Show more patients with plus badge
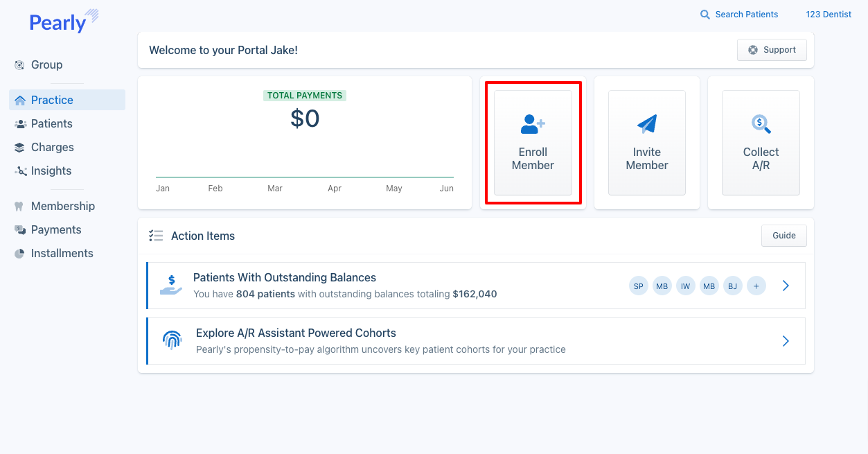Screen dimensions: 868x454 coord(756,286)
